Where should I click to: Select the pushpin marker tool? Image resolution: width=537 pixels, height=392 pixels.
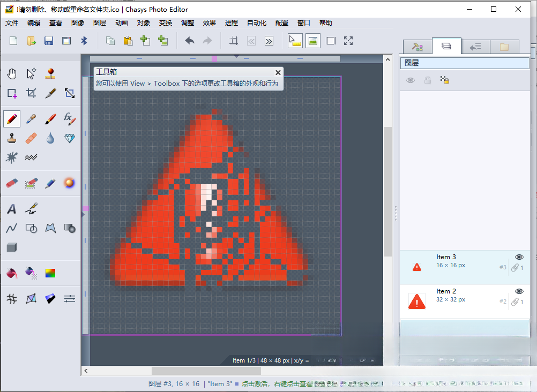point(50,73)
